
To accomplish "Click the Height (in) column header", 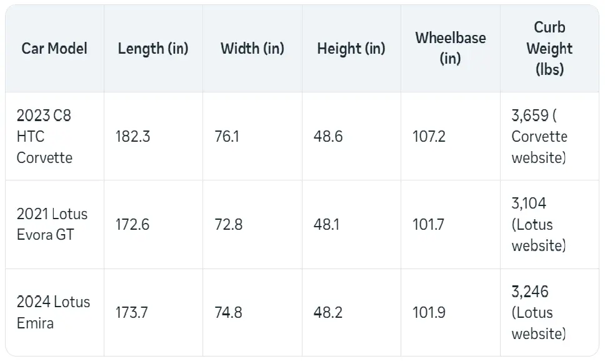I will (x=351, y=49).
